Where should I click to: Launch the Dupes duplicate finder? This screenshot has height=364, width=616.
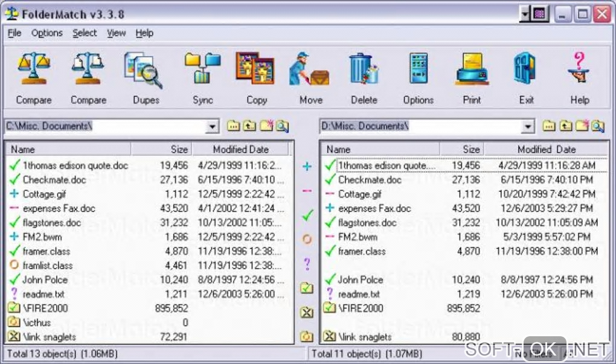(x=146, y=78)
